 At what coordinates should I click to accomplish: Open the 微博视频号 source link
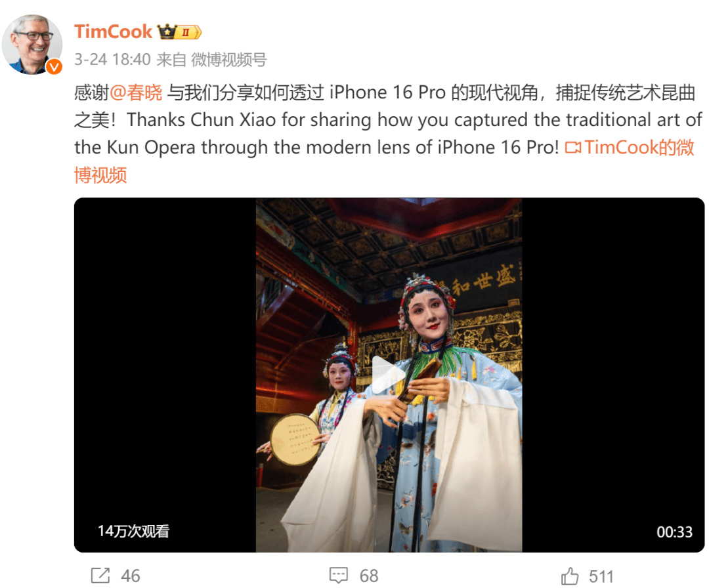pyautogui.click(x=229, y=59)
